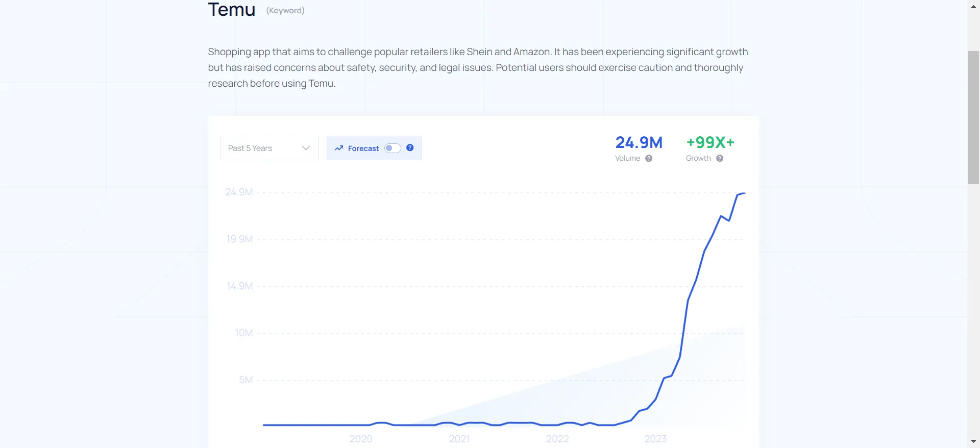Image resolution: width=980 pixels, height=448 pixels.
Task: Click the 2022 x-axis label
Action: [x=557, y=439]
